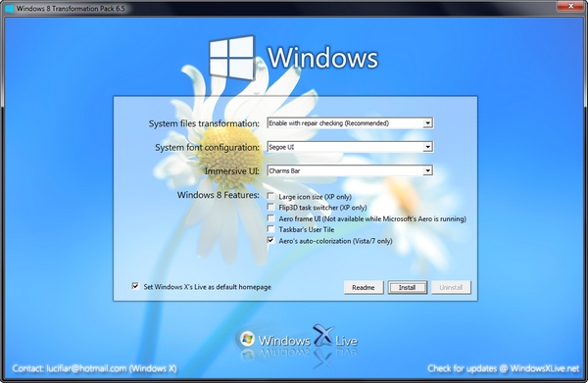
Task: Expand Immersive UI dropdown arrow
Action: pyautogui.click(x=427, y=170)
